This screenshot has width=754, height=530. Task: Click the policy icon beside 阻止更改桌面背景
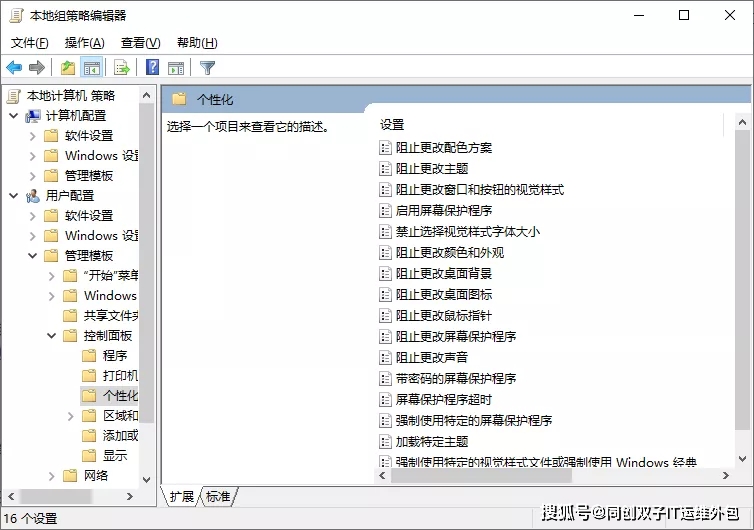click(x=385, y=274)
